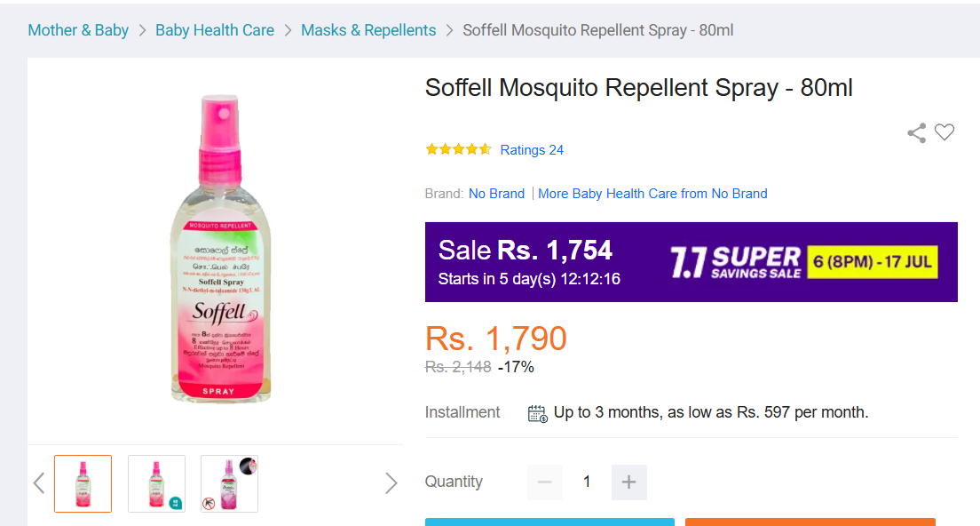Show next thumbnails with right arrow
Image resolution: width=980 pixels, height=526 pixels.
coord(391,482)
